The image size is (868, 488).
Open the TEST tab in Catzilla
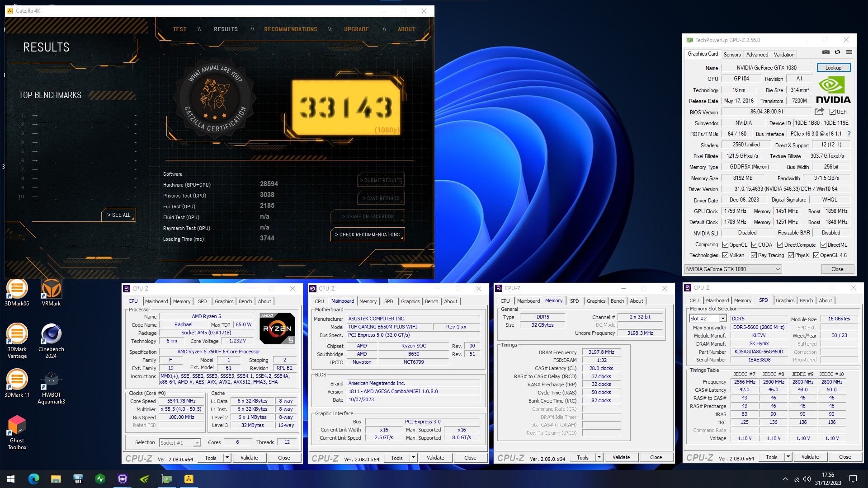pyautogui.click(x=179, y=29)
